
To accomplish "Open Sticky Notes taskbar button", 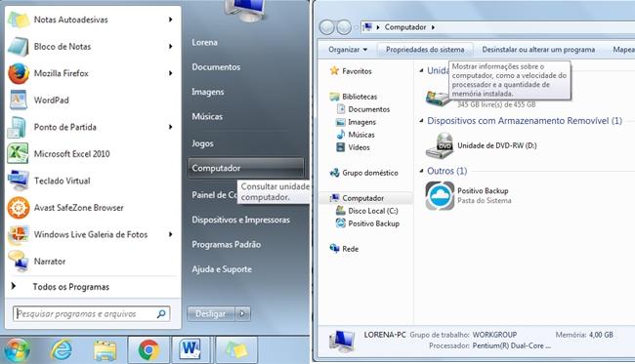I will (236, 349).
